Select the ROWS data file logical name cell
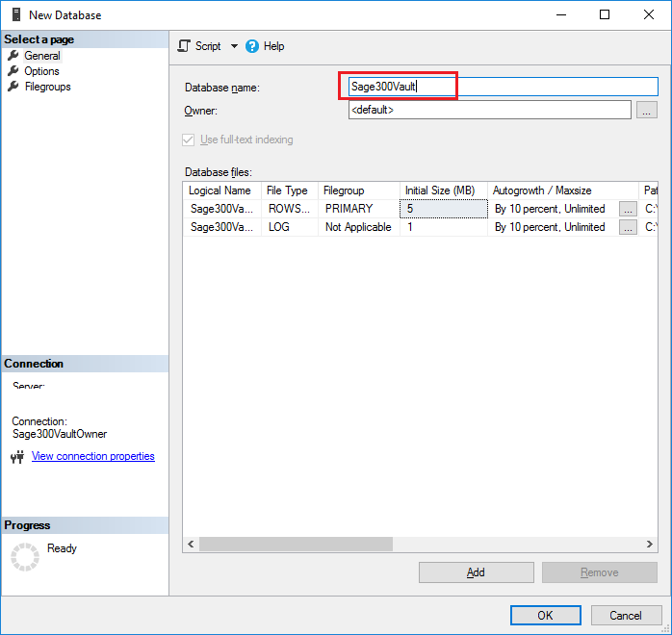The width and height of the screenshot is (672, 635). point(222,209)
